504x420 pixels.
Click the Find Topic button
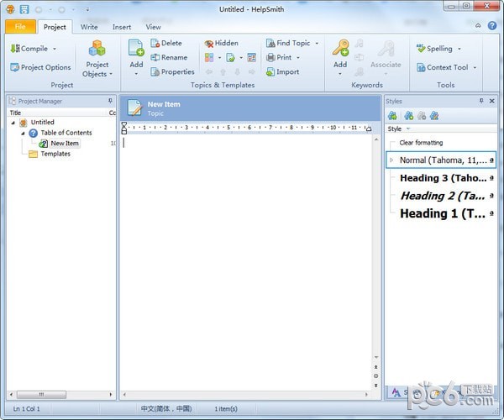(288, 43)
